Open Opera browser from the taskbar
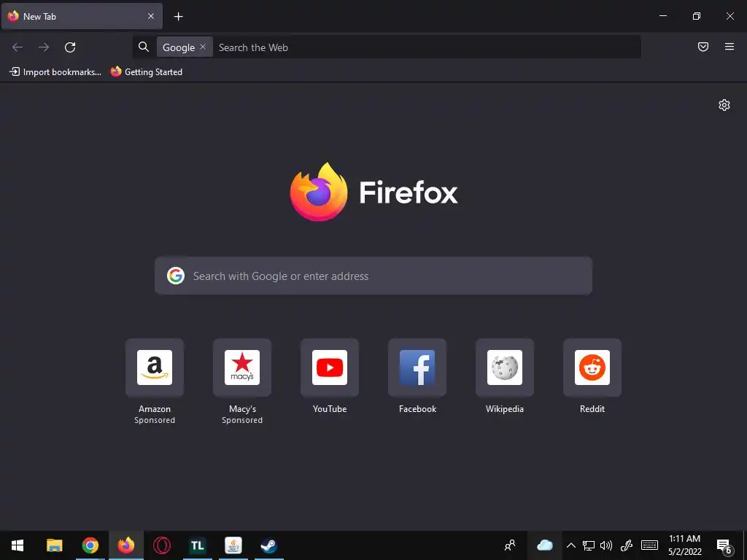Screen dimensions: 747x560 pos(161,545)
